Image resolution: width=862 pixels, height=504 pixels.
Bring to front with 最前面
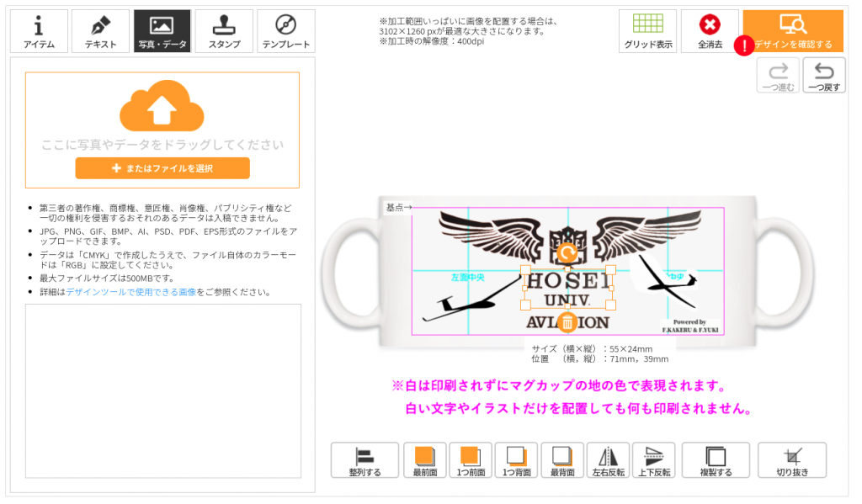click(425, 460)
